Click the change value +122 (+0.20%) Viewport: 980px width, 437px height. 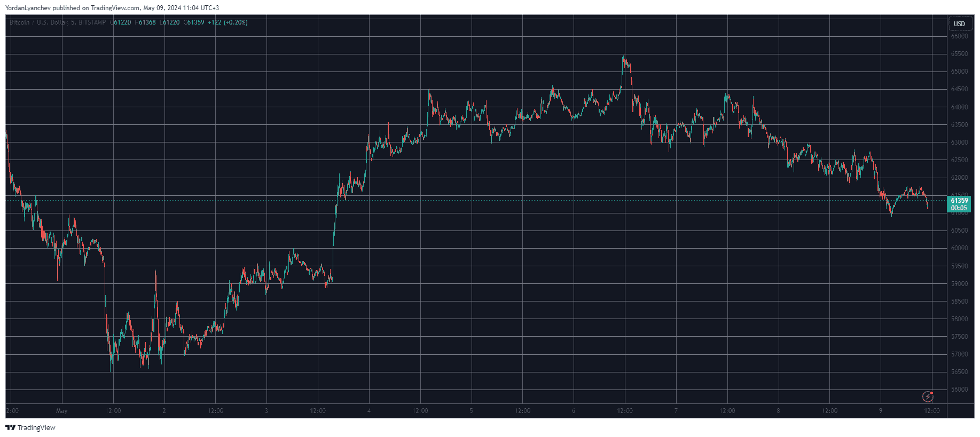(228, 22)
